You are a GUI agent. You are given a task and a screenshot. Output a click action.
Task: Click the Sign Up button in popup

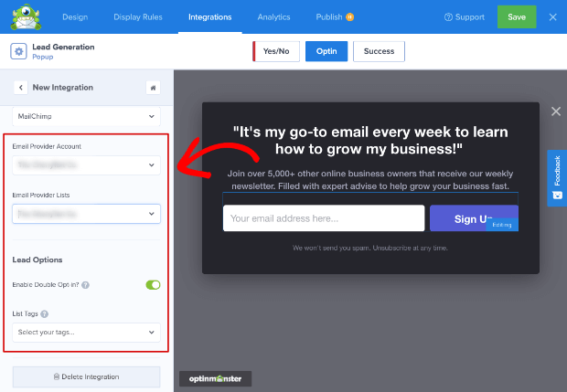[x=474, y=218]
